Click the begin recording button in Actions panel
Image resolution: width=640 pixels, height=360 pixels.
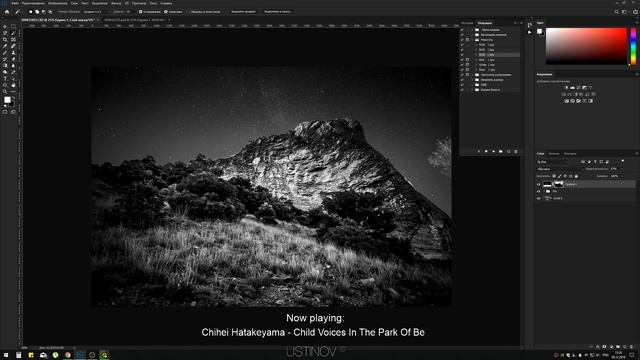[486, 151]
